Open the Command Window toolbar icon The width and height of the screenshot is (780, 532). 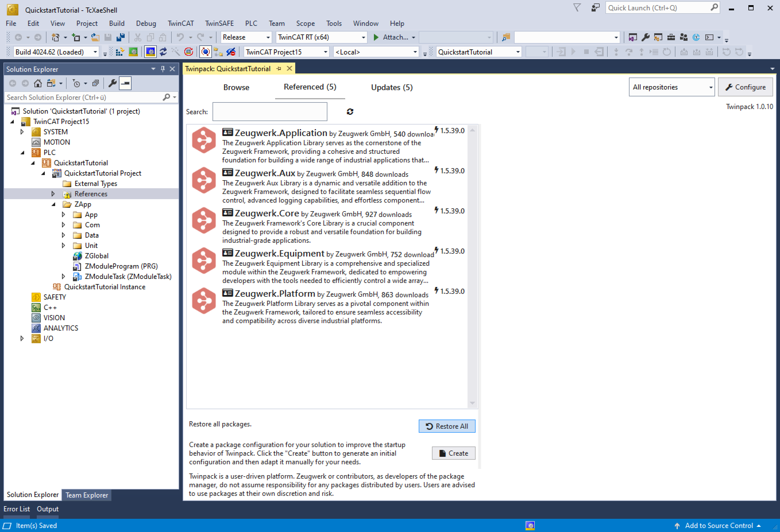(709, 37)
